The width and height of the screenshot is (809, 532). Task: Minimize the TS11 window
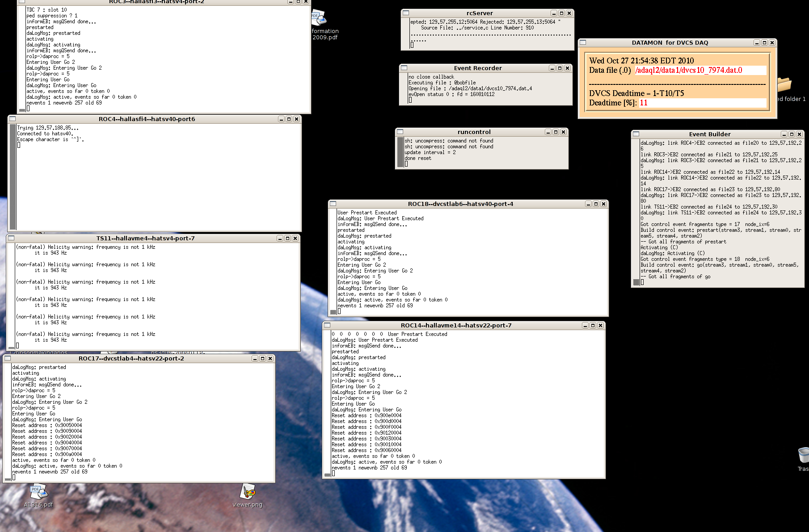[280, 238]
